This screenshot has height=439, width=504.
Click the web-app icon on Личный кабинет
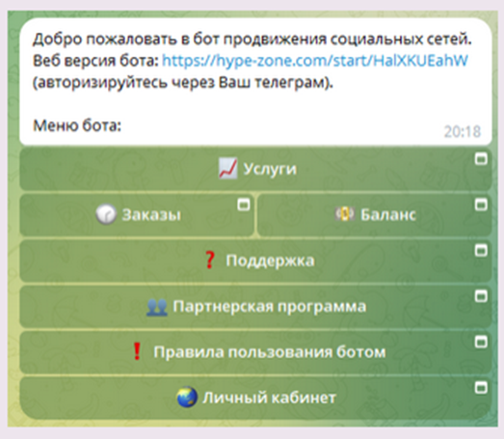(x=481, y=388)
